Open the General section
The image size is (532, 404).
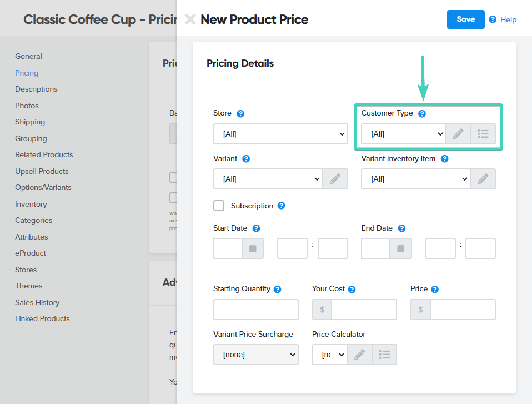[x=28, y=56]
